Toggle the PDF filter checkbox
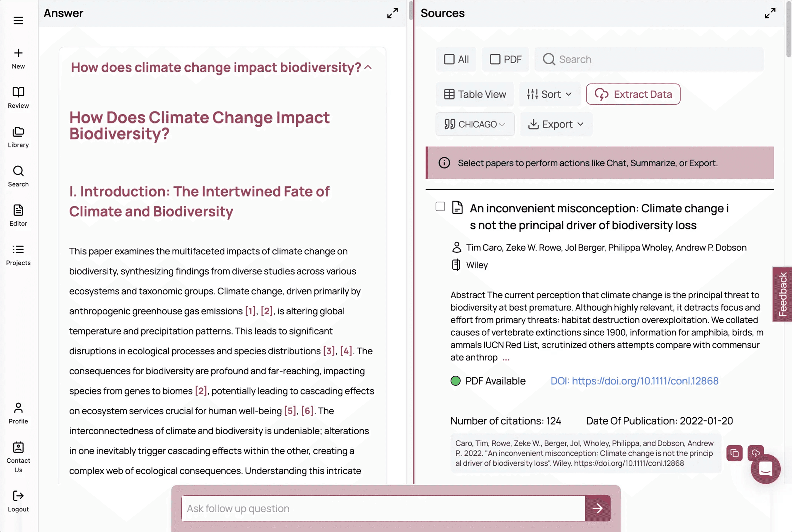 [495, 59]
